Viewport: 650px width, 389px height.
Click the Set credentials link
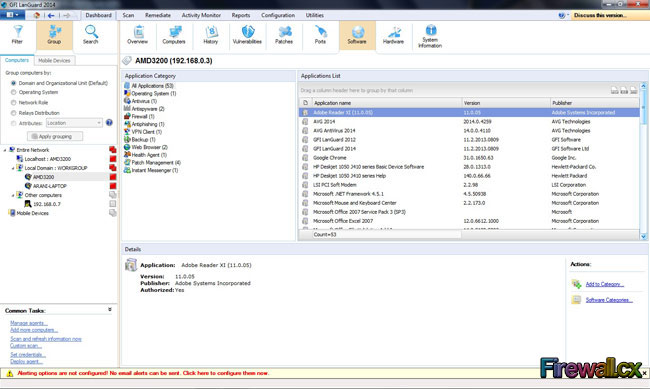[28, 355]
